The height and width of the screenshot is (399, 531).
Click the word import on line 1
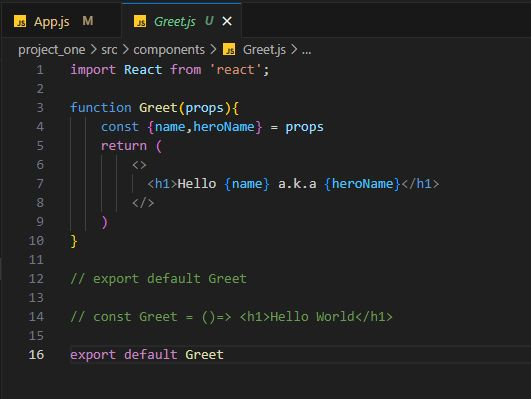(x=93, y=70)
